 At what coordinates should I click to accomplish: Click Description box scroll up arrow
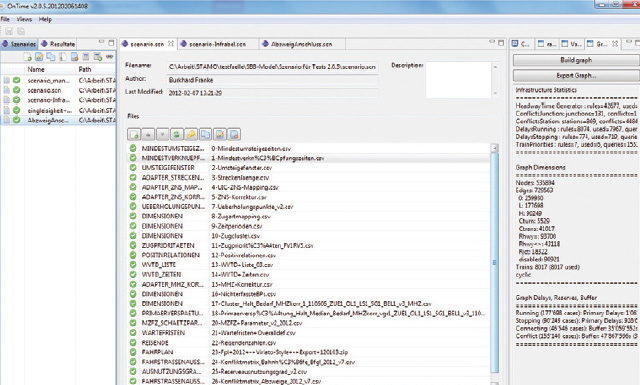click(x=496, y=67)
